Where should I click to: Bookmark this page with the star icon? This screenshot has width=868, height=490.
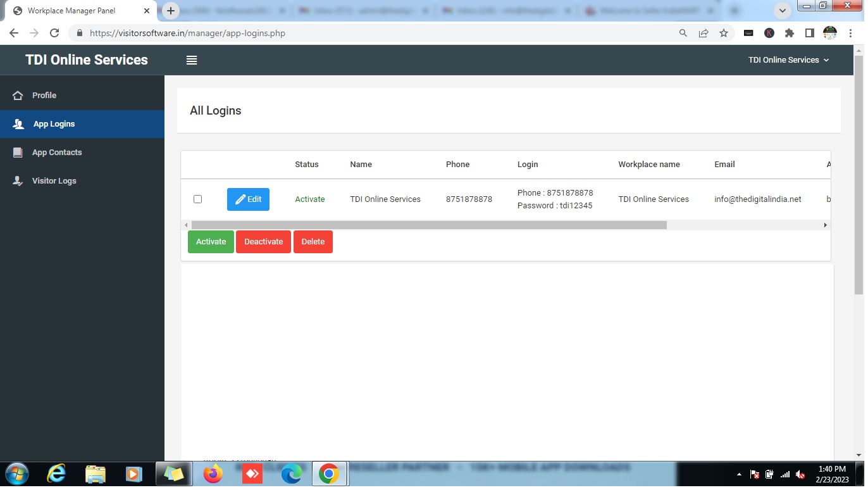click(x=724, y=34)
